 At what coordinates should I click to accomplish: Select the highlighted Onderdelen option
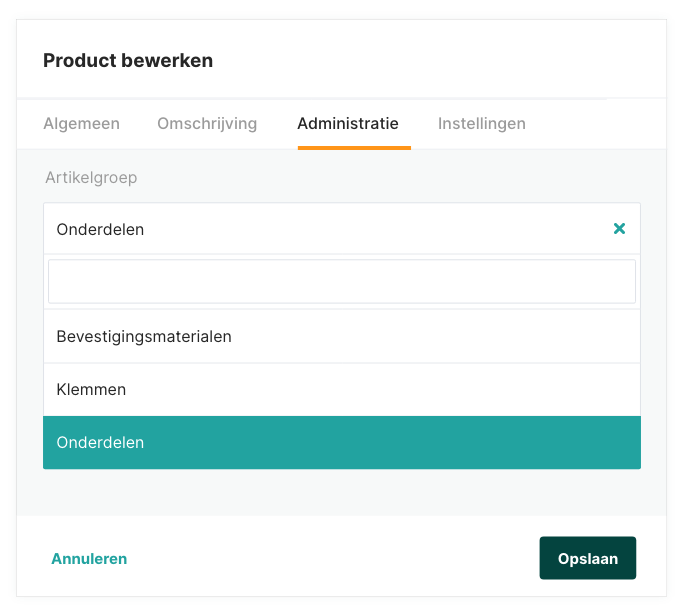(100, 442)
